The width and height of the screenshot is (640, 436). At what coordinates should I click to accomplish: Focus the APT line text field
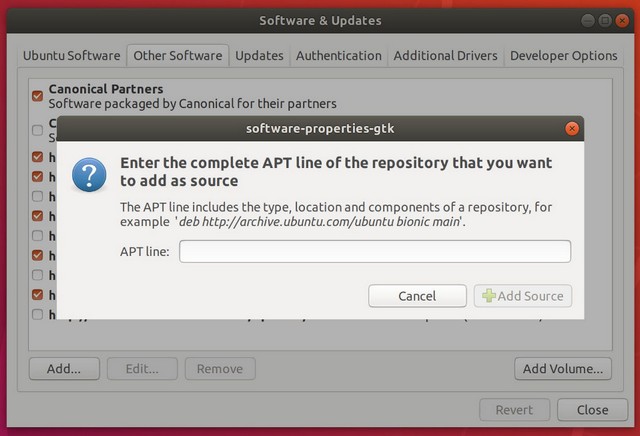click(x=375, y=251)
